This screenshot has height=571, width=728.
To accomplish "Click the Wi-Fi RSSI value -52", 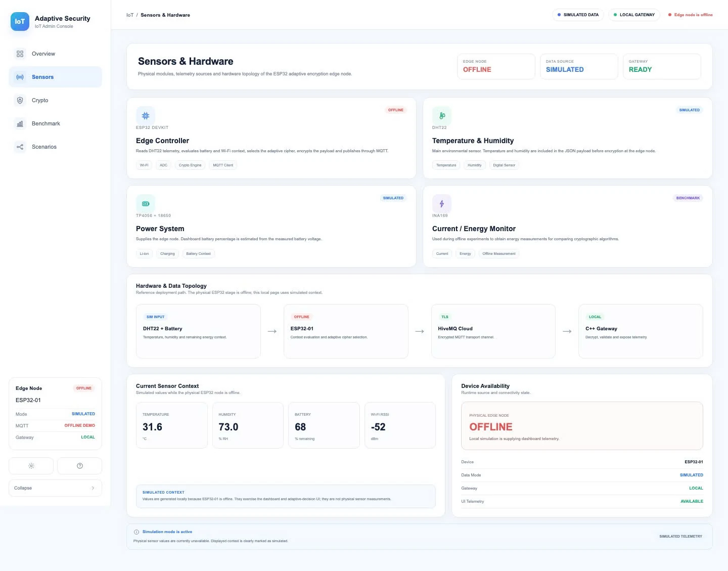I will [x=378, y=427].
